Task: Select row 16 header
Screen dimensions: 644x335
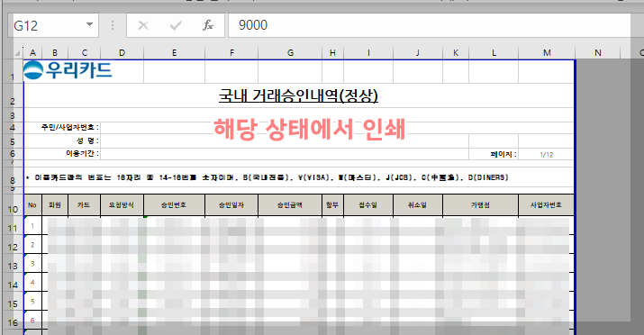Action: [x=13, y=321]
